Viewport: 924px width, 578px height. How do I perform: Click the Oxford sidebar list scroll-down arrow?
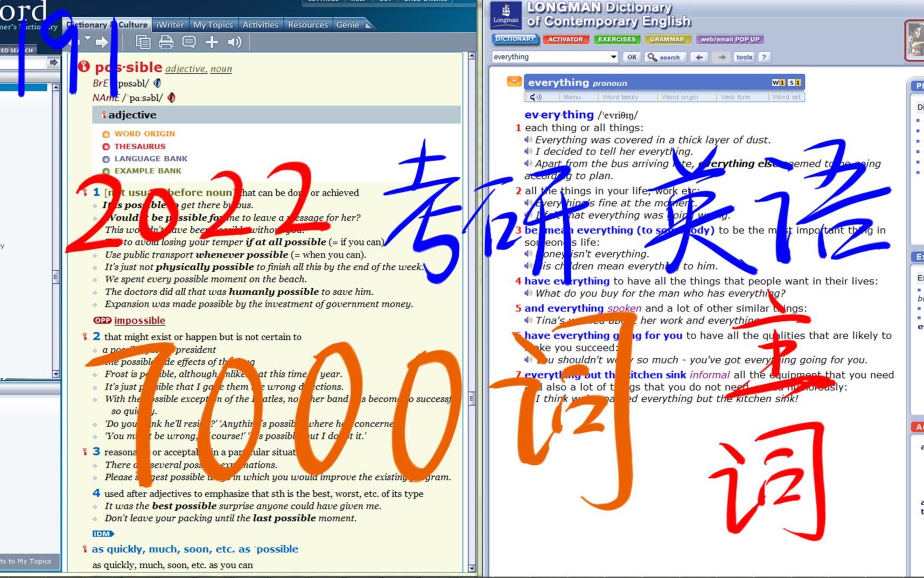tap(55, 373)
